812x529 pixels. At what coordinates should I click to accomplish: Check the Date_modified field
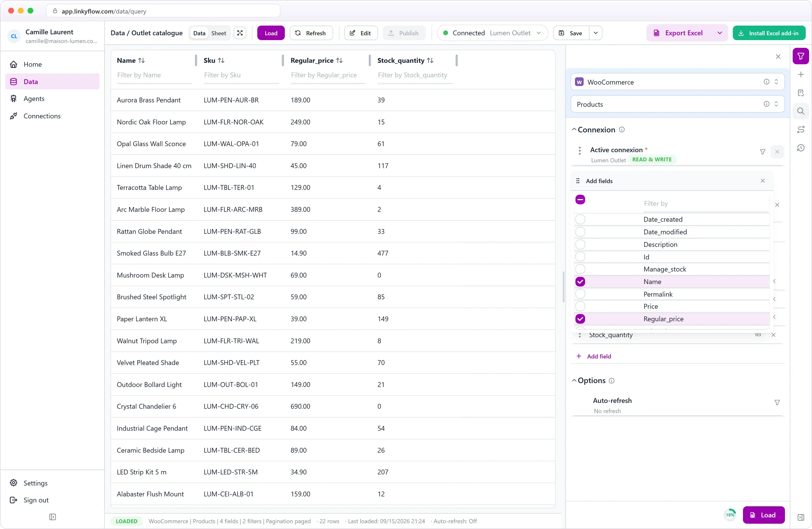pos(580,232)
